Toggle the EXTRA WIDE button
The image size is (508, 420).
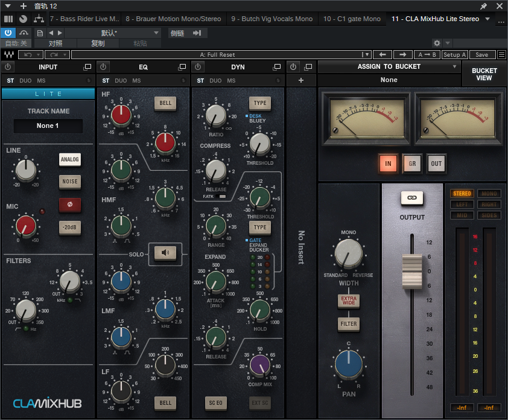pyautogui.click(x=349, y=301)
